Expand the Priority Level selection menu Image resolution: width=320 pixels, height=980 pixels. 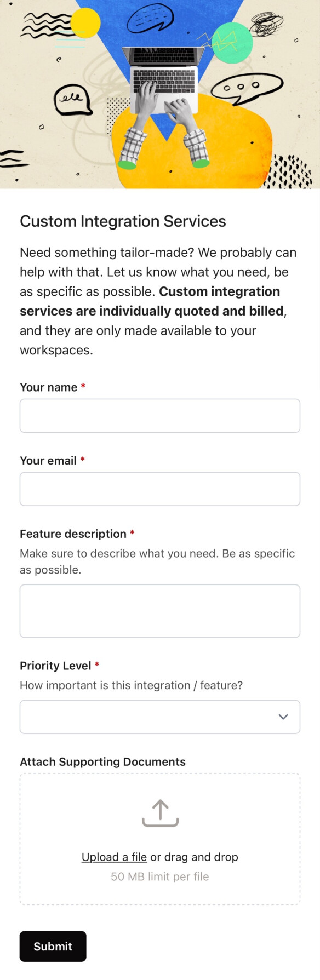[x=159, y=717]
